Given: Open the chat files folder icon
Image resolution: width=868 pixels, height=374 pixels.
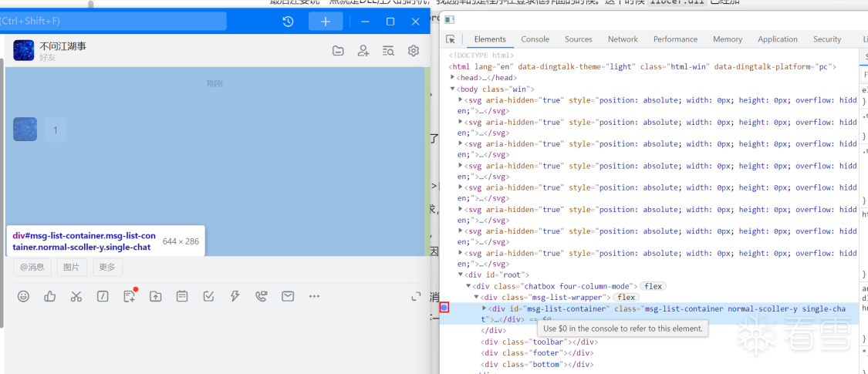Looking at the screenshot, I should click(x=338, y=51).
